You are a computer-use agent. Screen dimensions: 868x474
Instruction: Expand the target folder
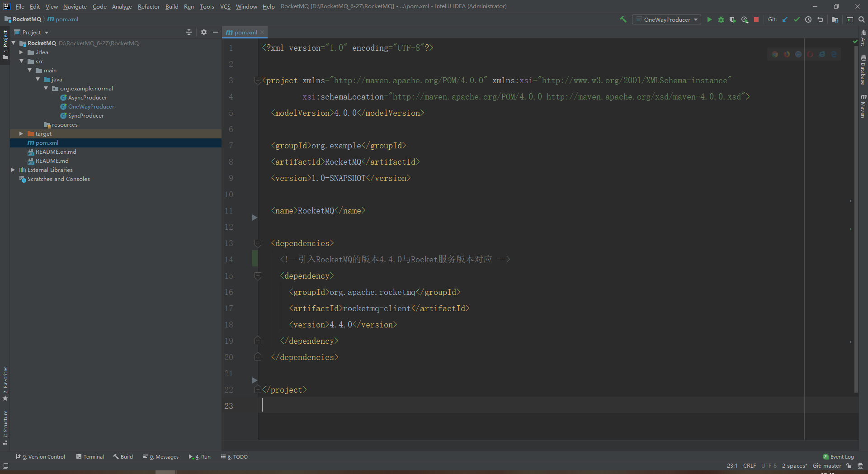coord(21,133)
